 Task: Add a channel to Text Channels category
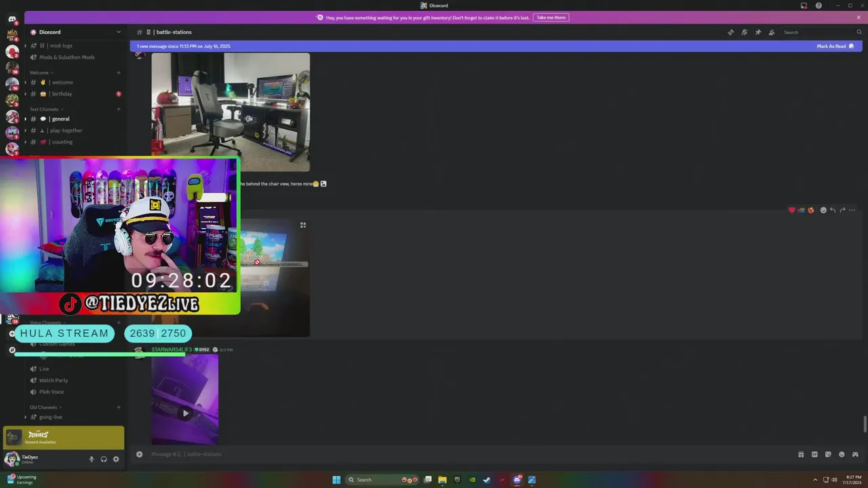coord(119,109)
